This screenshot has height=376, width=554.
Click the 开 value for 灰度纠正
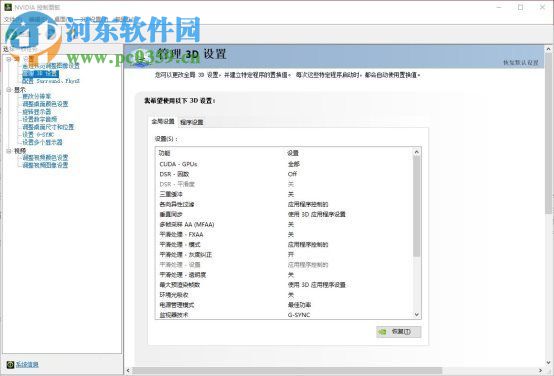point(291,254)
